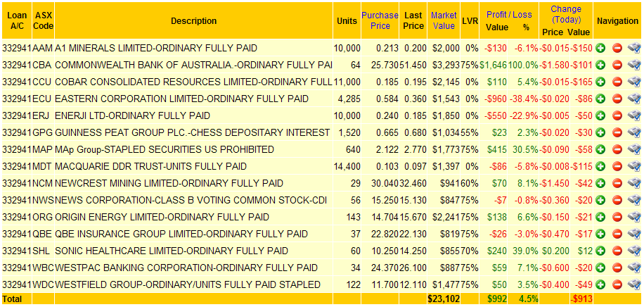
Task: Select the ASX Code column header
Action: click(44, 20)
